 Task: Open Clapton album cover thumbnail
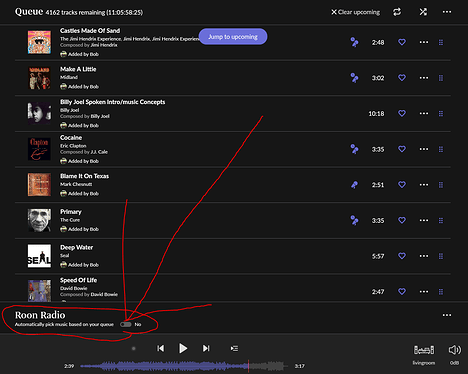pyautogui.click(x=39, y=149)
